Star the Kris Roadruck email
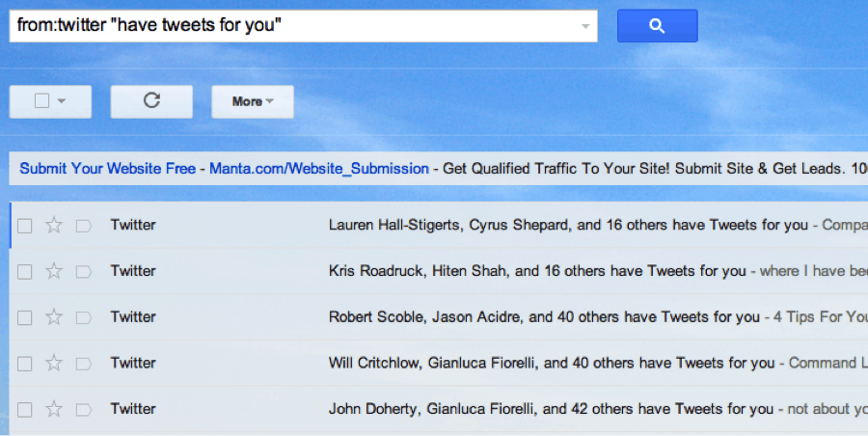 54,271
